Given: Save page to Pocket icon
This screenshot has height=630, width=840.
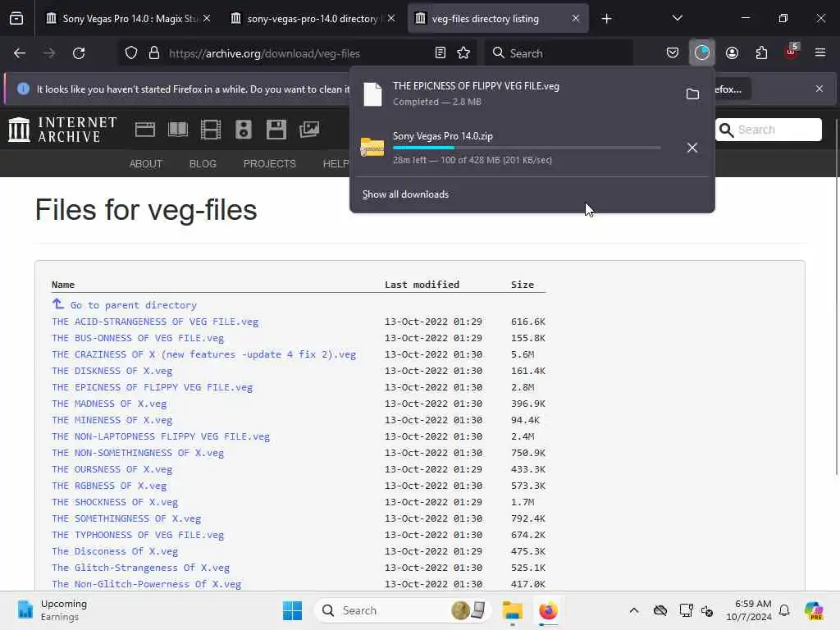Looking at the screenshot, I should 673,53.
